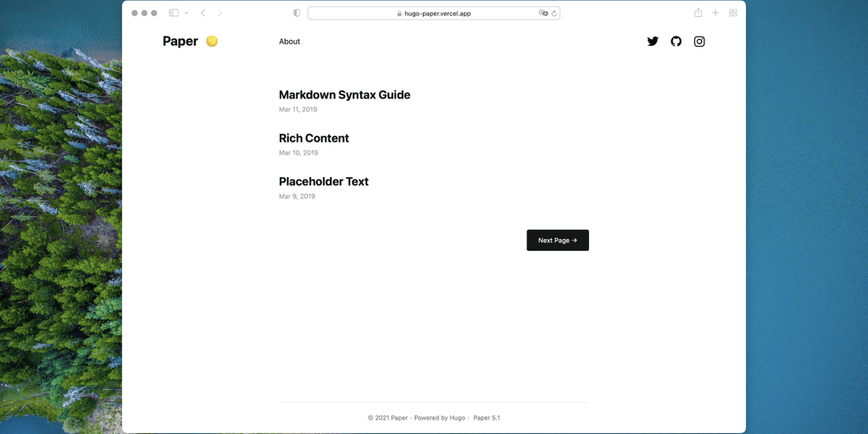
Task: Click the Mar 9, 2019 date text
Action: coord(297,197)
